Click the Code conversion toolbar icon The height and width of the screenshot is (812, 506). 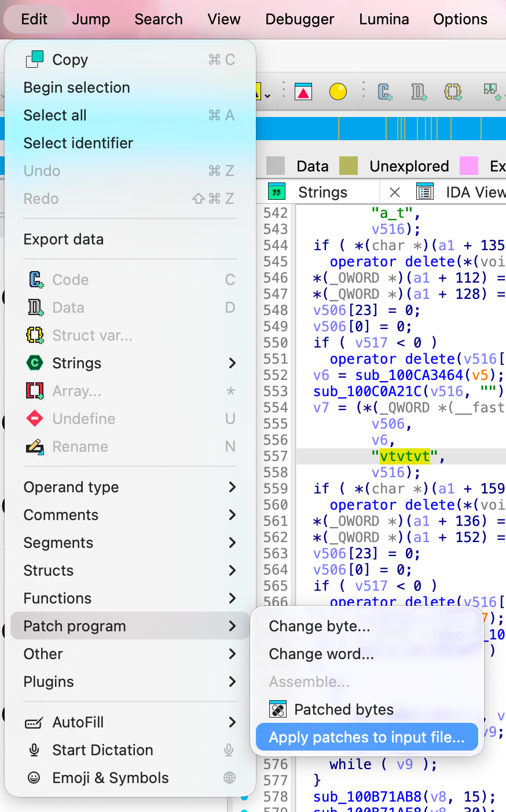click(x=385, y=92)
